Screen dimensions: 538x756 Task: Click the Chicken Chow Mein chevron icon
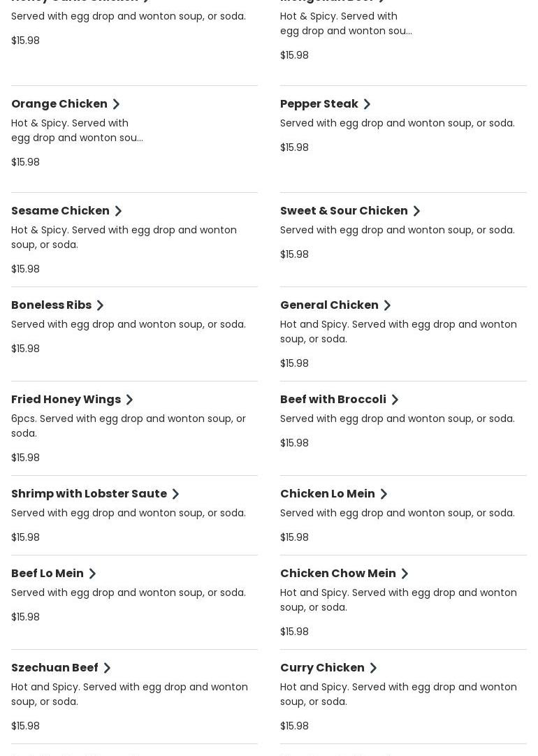point(405,574)
